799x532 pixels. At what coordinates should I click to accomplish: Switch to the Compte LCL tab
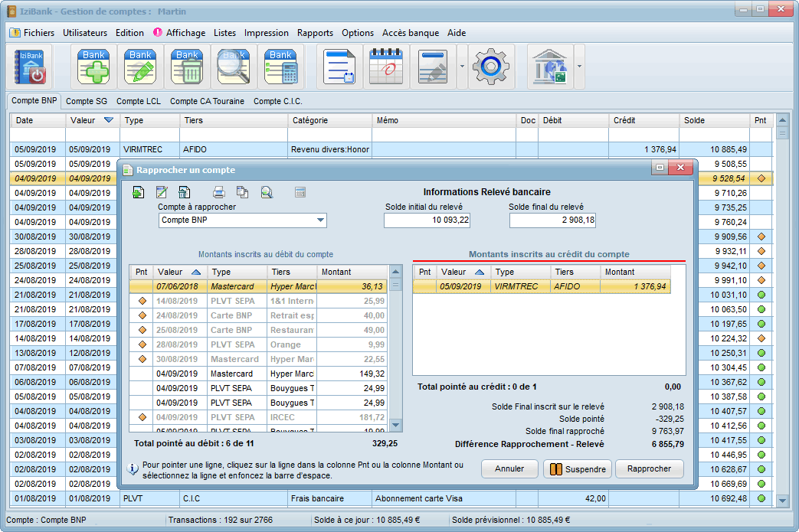(x=139, y=101)
